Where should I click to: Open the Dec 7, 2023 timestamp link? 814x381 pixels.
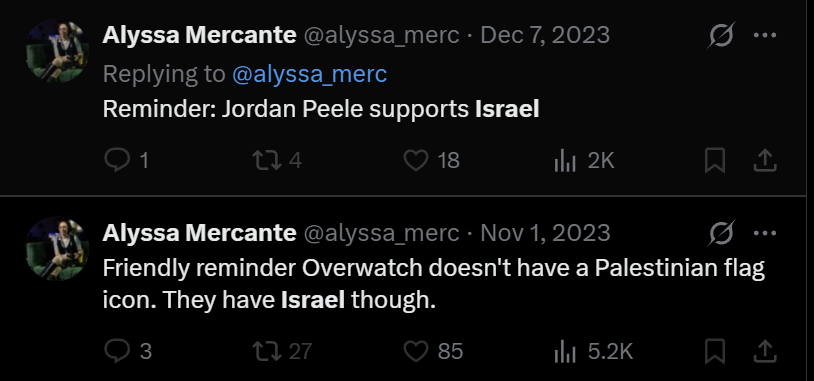545,35
